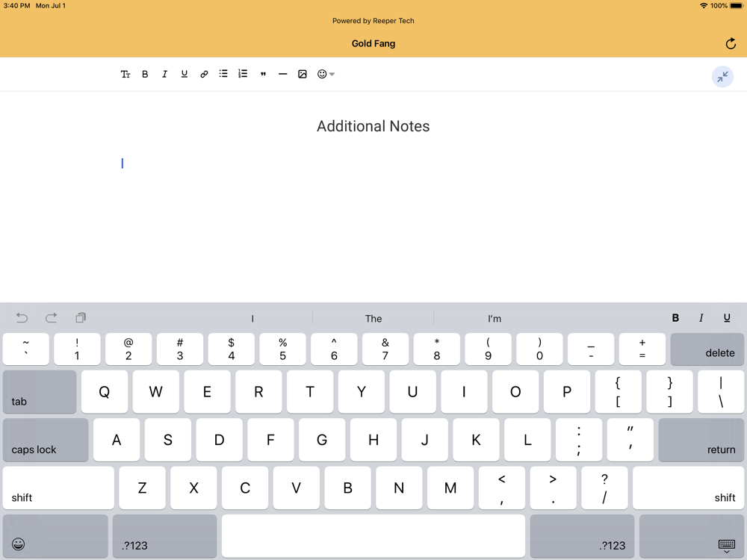Insert a hyperlink with the link icon

(204, 74)
